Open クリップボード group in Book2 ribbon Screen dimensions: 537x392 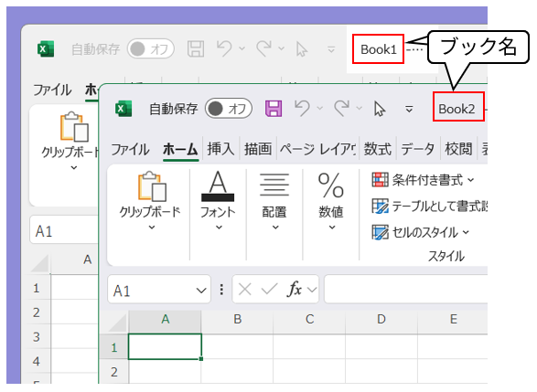151,201
